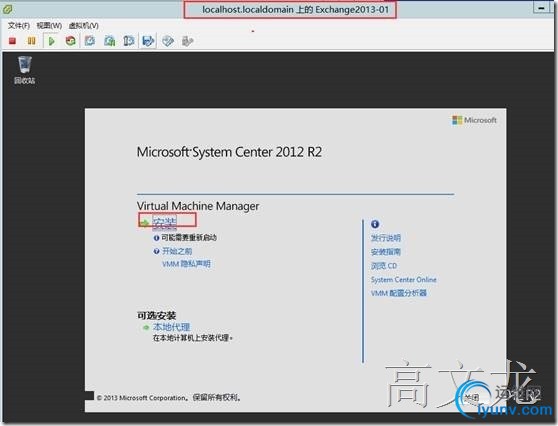Screen dimensions: 558x426
Task: Minimize the console window
Action: pos(541,8)
